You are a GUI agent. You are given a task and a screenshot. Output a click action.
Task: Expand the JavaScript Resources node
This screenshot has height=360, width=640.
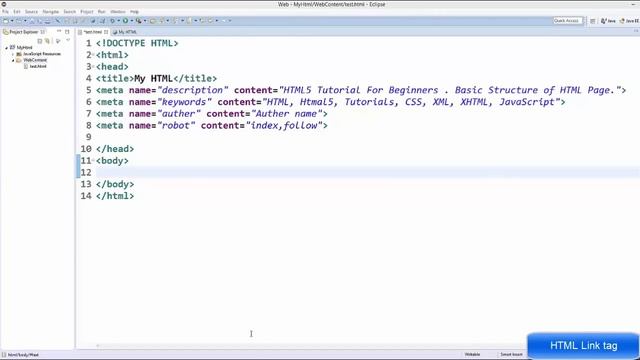13,54
